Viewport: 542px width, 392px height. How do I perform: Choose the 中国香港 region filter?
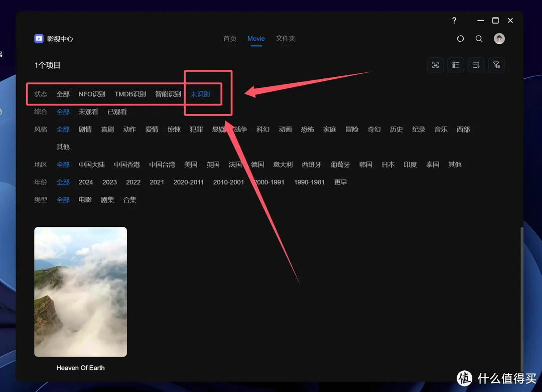(127, 165)
